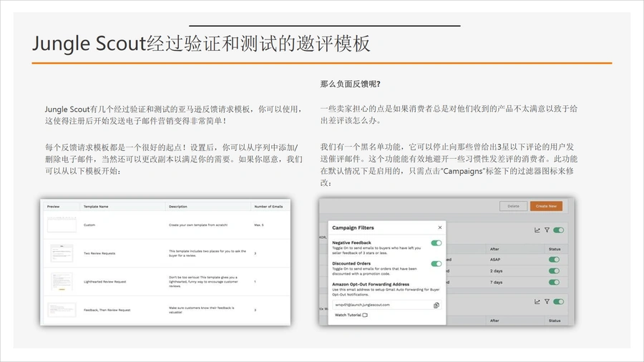This screenshot has height=362, width=644.
Task: Click the "Amazon Opt-Out Forwarding Address" heading
Action: point(371,284)
